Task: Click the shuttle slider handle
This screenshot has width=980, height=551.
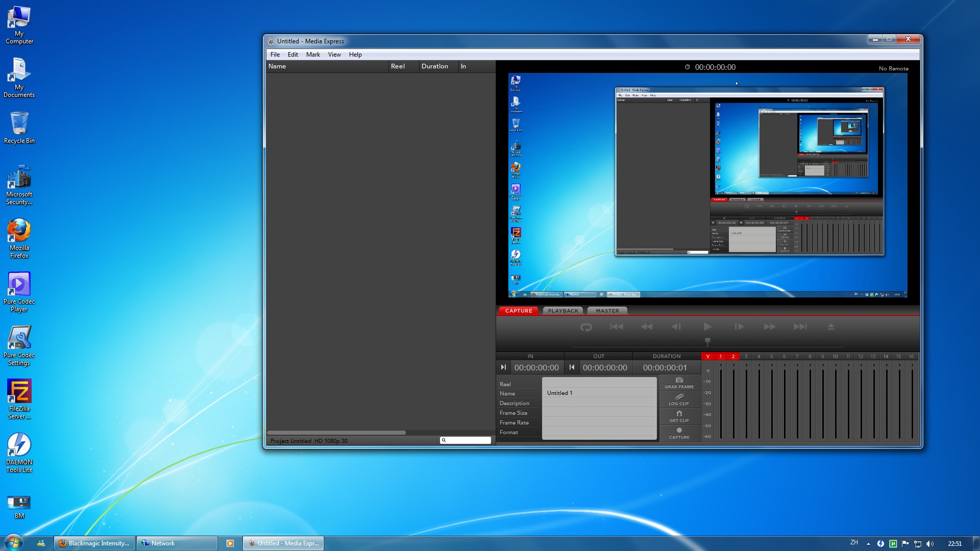Action: pyautogui.click(x=707, y=341)
